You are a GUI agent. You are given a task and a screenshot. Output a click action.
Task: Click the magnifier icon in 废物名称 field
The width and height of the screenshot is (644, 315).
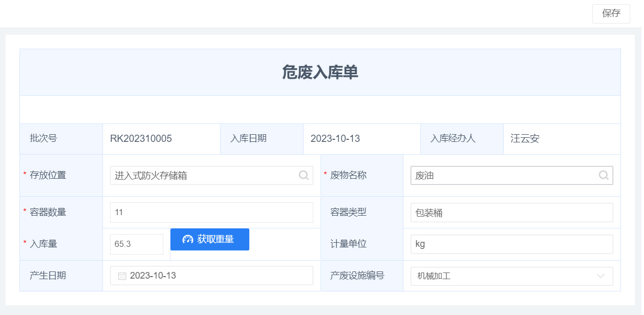pyautogui.click(x=604, y=175)
